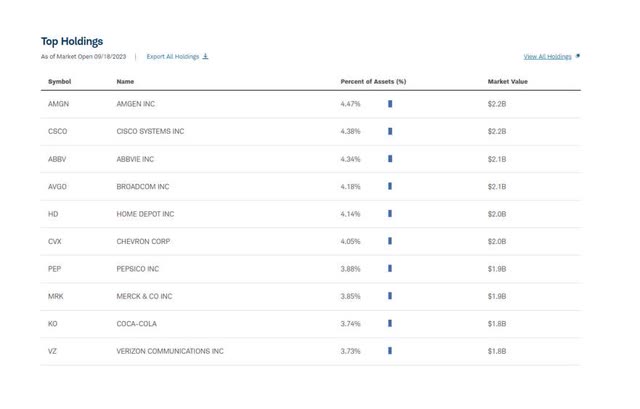The width and height of the screenshot is (640, 409).
Task: Click the market value in the KO row
Action: click(497, 324)
